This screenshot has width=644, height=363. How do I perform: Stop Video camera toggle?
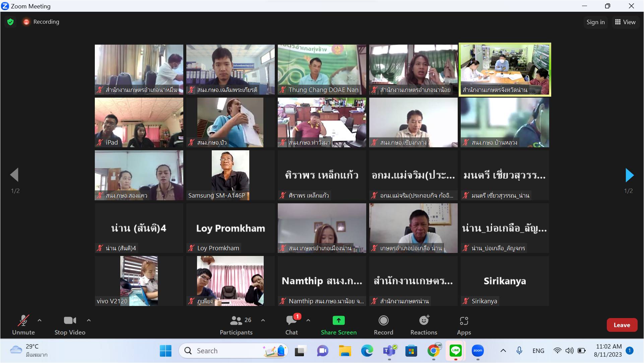click(70, 321)
